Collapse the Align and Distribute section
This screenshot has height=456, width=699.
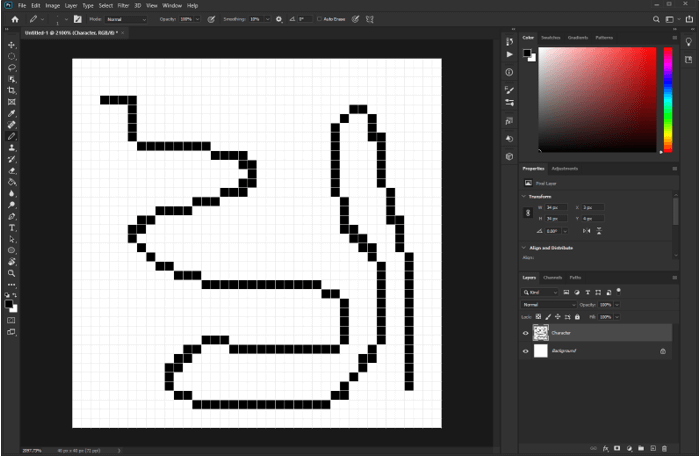click(x=524, y=248)
